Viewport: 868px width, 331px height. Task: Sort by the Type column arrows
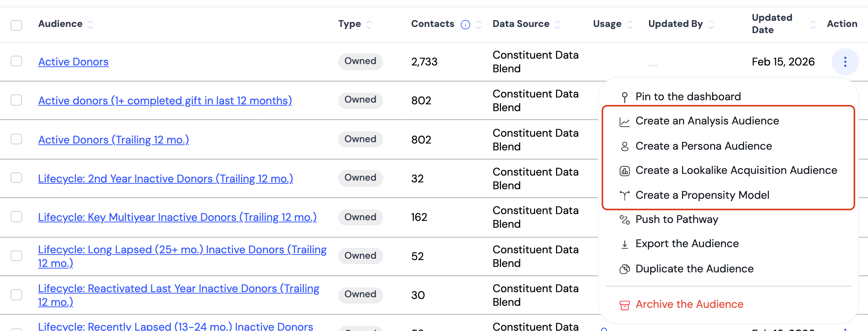(x=369, y=25)
